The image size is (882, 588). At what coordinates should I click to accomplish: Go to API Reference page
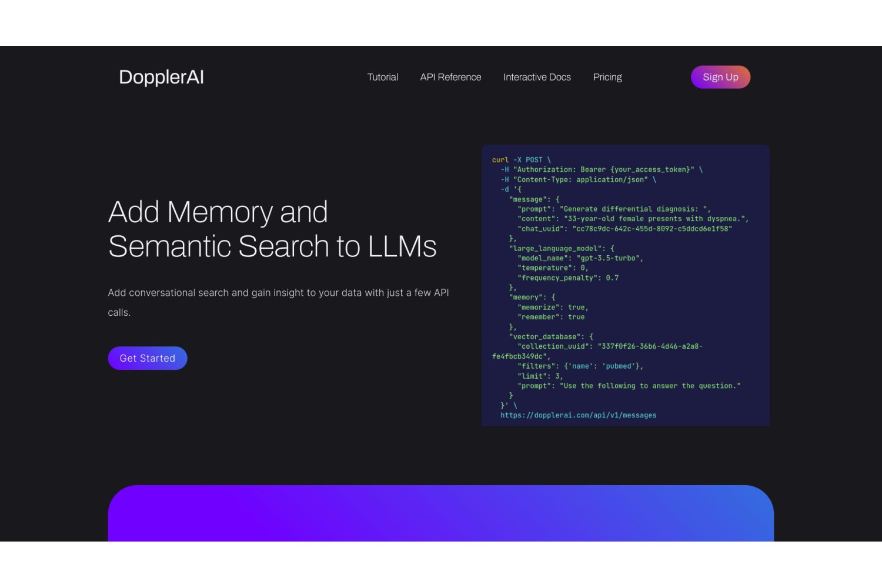[x=450, y=77]
